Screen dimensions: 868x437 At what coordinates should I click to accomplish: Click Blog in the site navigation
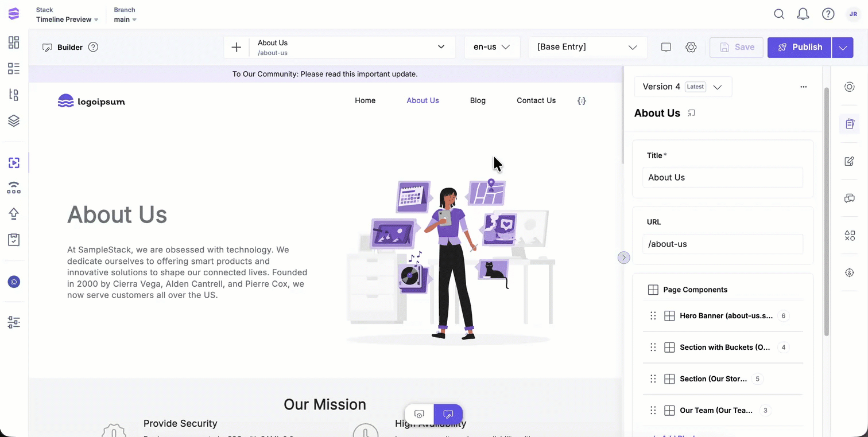(478, 100)
